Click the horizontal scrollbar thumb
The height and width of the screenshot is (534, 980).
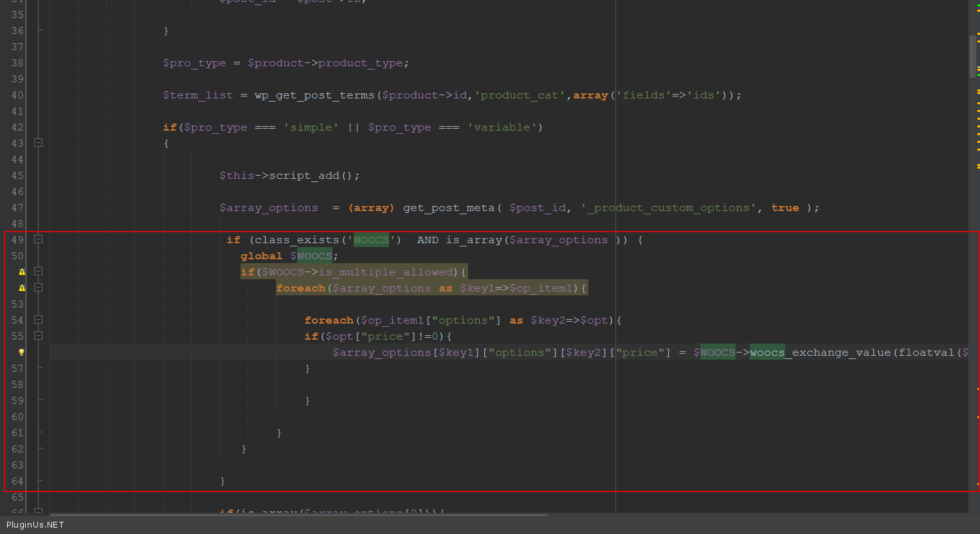click(299, 515)
